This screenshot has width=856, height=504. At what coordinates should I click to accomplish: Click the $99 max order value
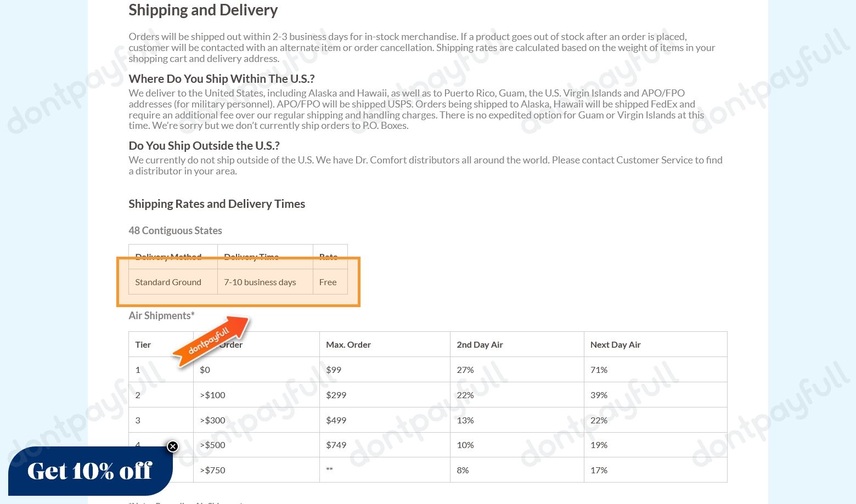pyautogui.click(x=333, y=369)
